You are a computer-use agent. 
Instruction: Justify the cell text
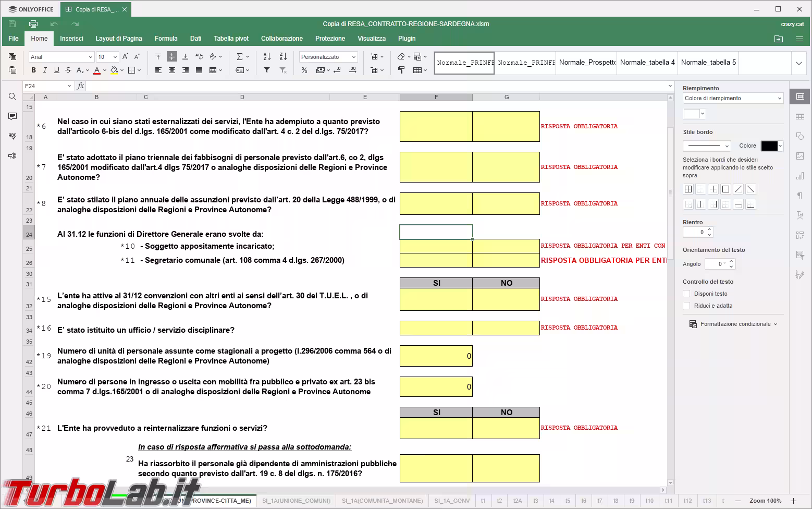coord(199,70)
